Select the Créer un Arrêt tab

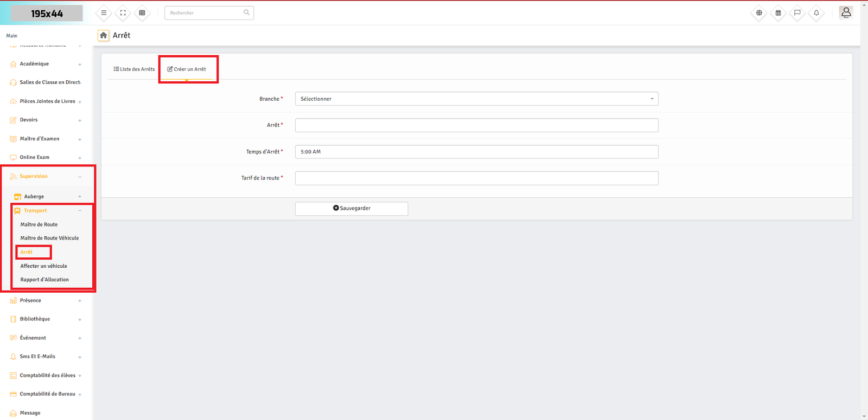(187, 69)
